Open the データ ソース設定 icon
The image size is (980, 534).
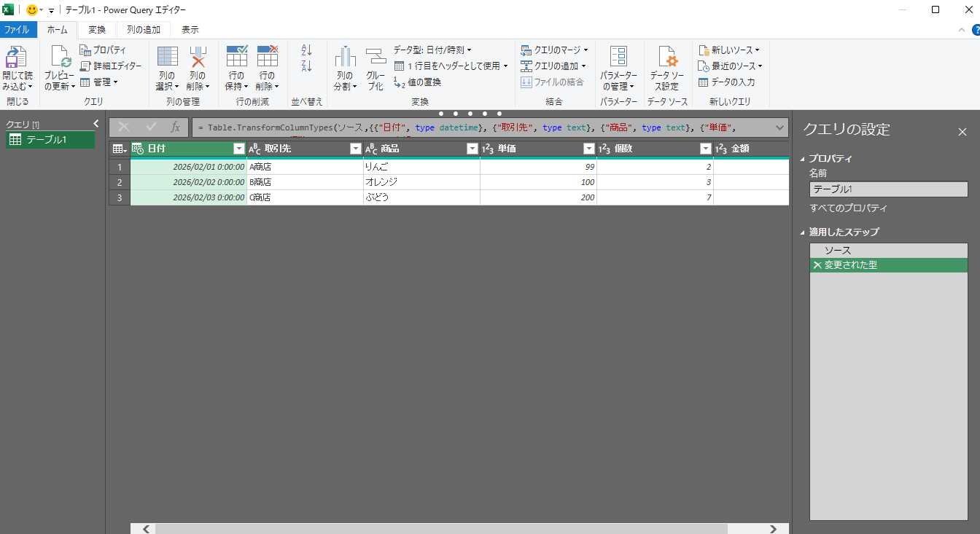pos(666,57)
